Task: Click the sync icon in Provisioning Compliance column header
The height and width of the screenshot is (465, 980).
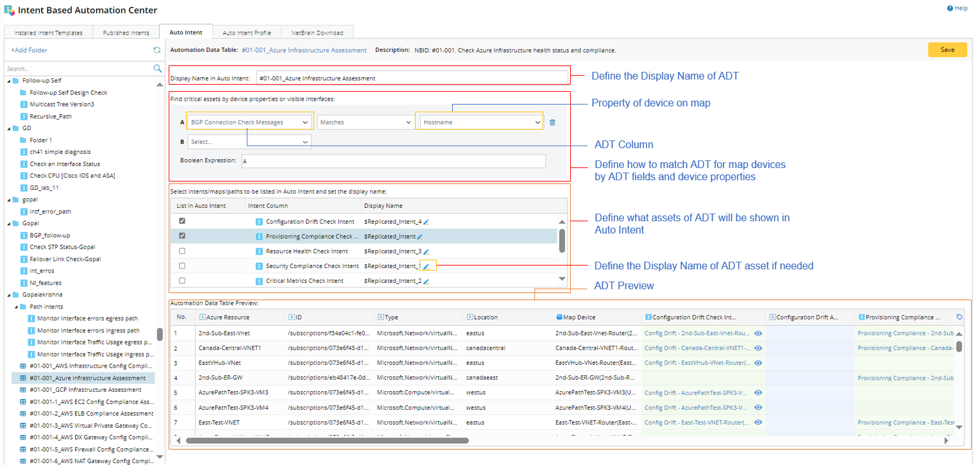Action: point(959,317)
